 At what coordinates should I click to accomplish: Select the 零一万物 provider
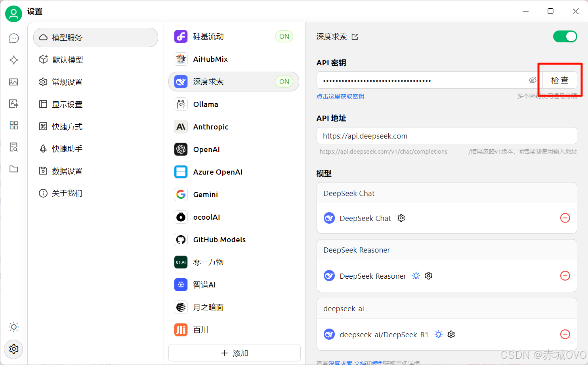tap(234, 262)
